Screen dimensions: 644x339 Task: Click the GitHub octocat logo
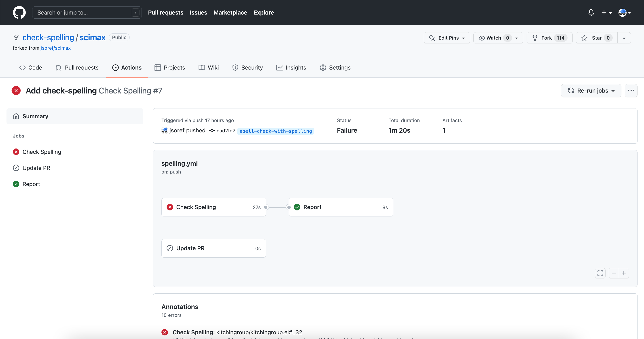click(19, 13)
